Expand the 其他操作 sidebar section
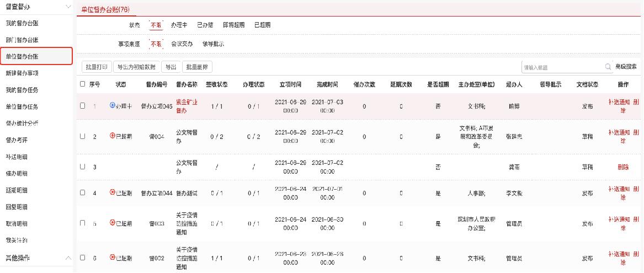 point(68,258)
